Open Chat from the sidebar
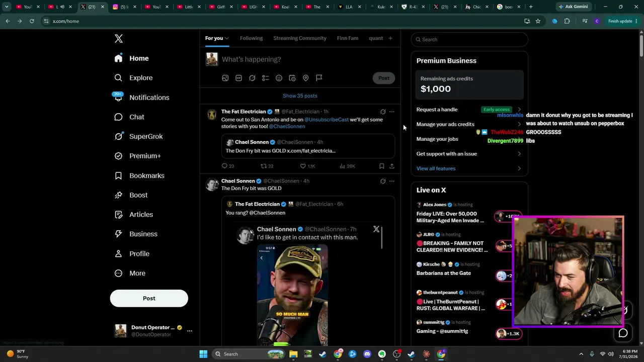Image resolution: width=644 pixels, height=362 pixels. 129,117
